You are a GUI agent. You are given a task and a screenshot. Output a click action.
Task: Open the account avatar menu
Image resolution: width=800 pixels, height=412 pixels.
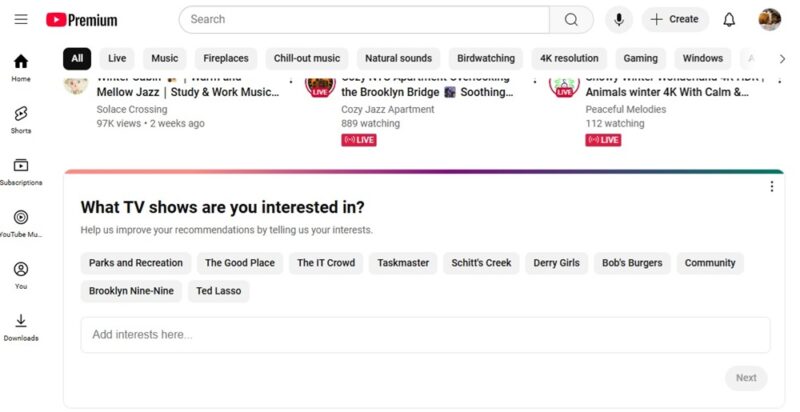tap(769, 19)
